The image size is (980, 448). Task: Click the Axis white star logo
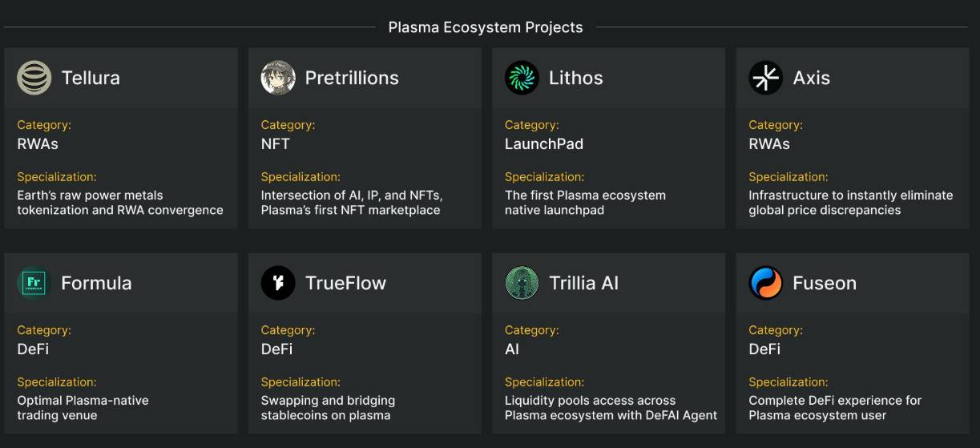(x=765, y=78)
